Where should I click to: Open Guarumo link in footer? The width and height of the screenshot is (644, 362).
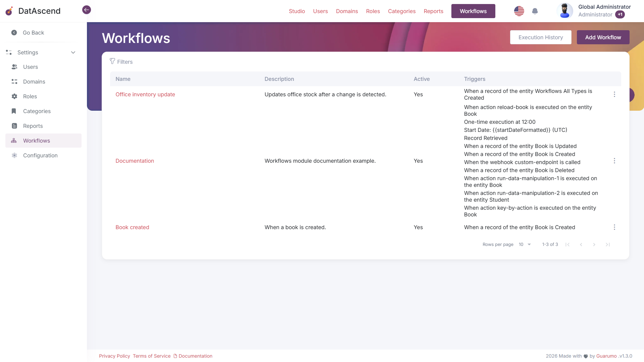tap(606, 356)
